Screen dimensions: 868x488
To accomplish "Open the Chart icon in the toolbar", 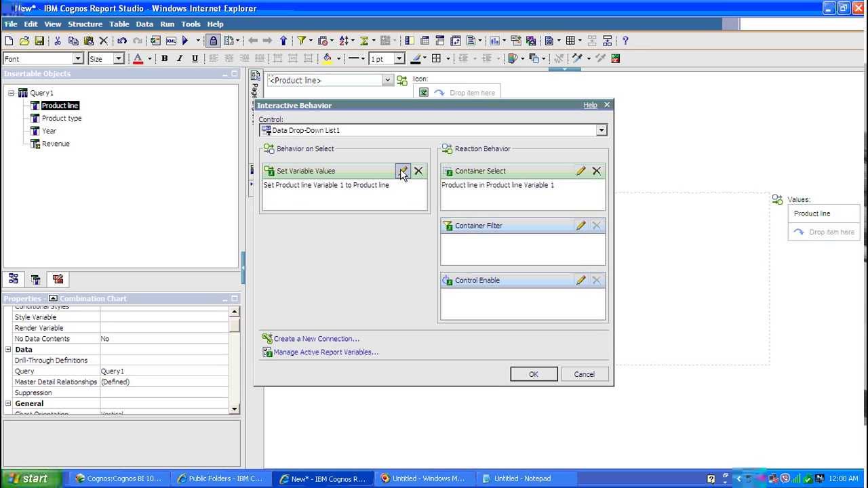I will 494,41.
